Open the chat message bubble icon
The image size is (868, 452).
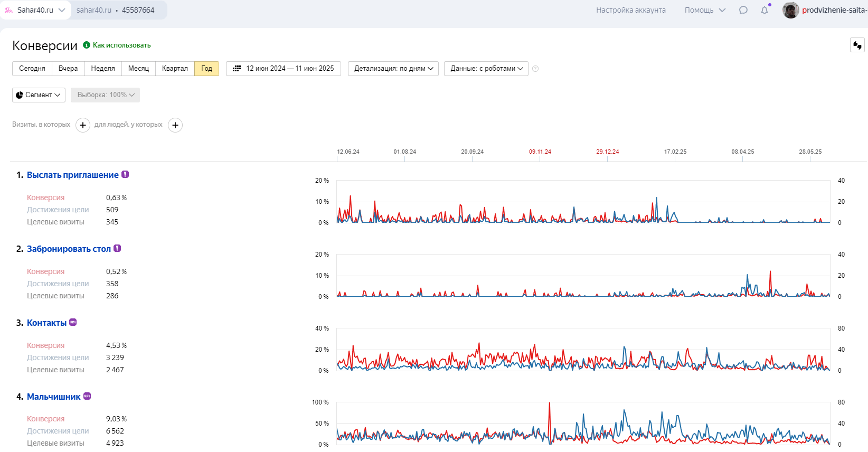point(743,10)
